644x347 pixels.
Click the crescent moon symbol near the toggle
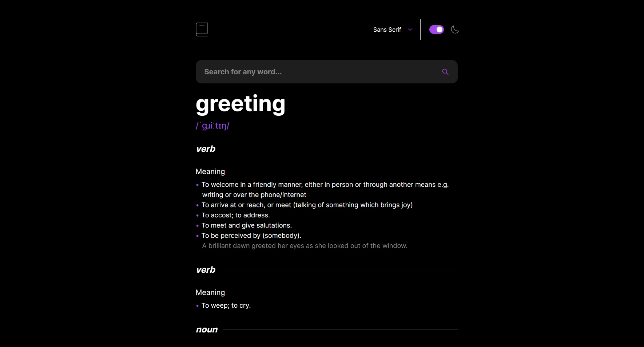(455, 29)
